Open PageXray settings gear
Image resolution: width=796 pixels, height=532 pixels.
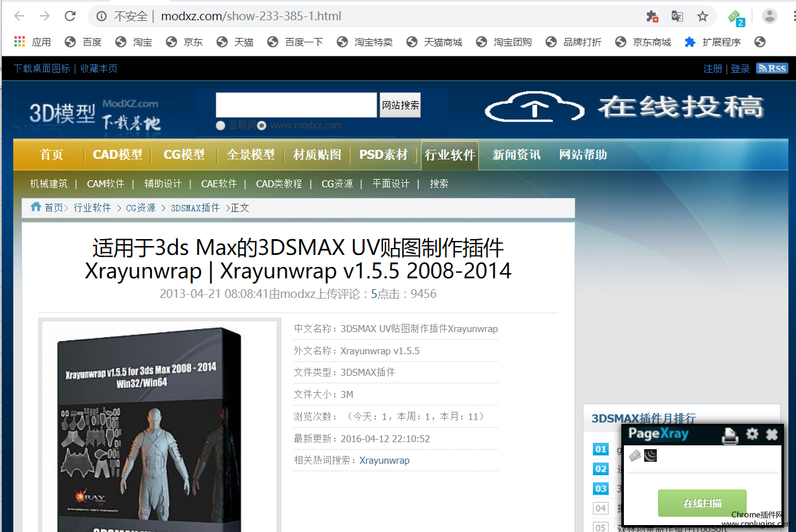752,434
